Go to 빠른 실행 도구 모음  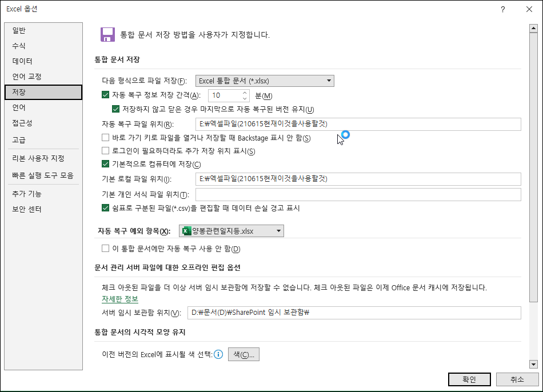pos(43,175)
